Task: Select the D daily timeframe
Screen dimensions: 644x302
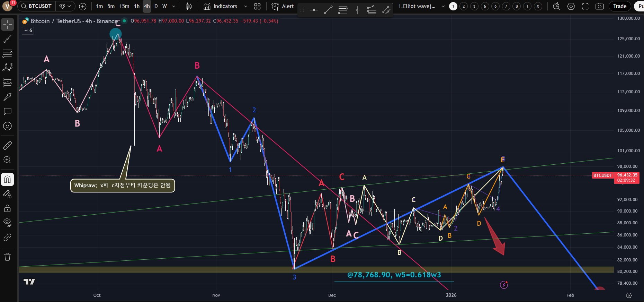Action: pyautogui.click(x=156, y=6)
